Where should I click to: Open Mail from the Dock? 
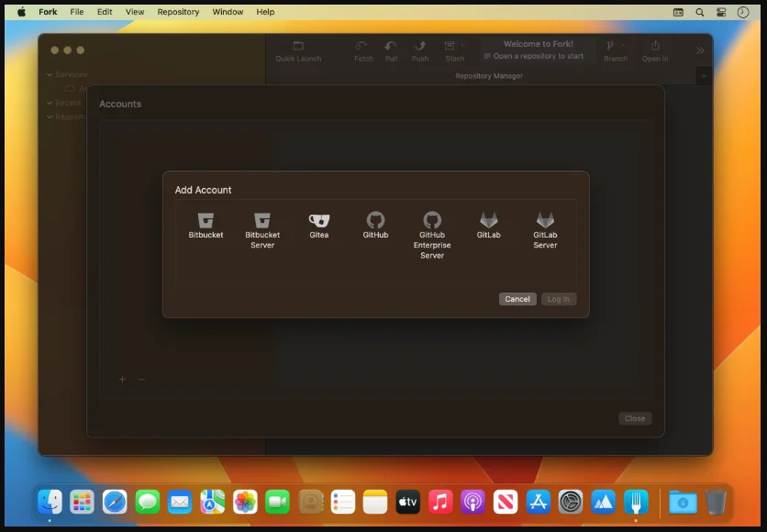tap(180, 502)
